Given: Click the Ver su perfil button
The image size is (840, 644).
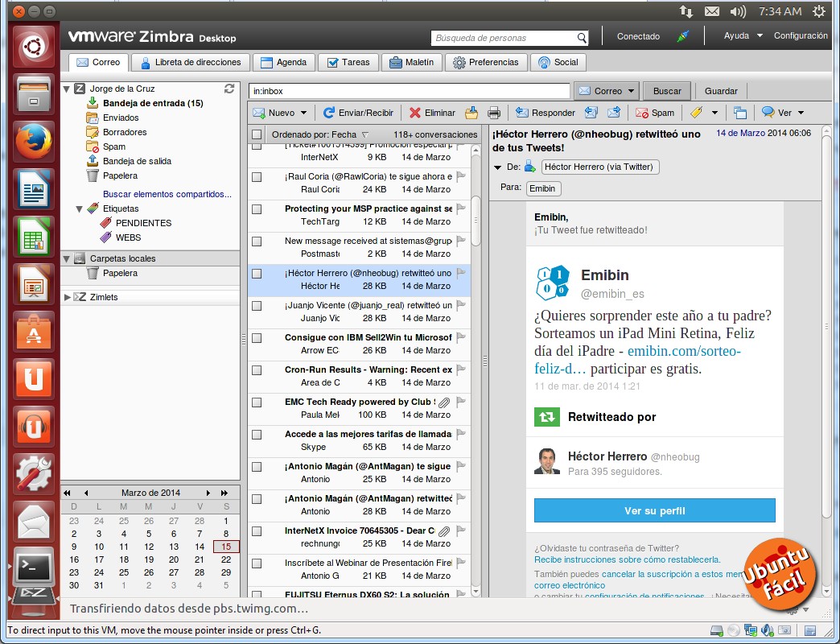Looking at the screenshot, I should point(655,510).
